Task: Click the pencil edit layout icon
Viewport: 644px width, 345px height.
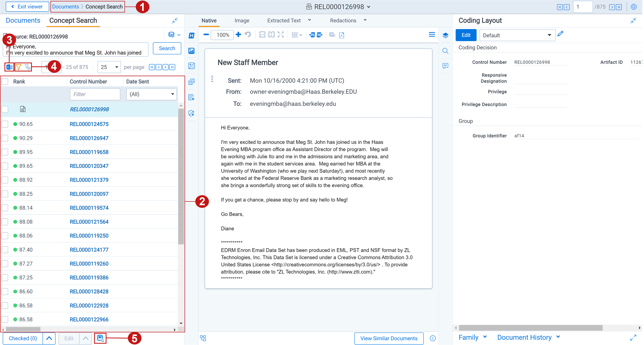Action: coord(560,34)
